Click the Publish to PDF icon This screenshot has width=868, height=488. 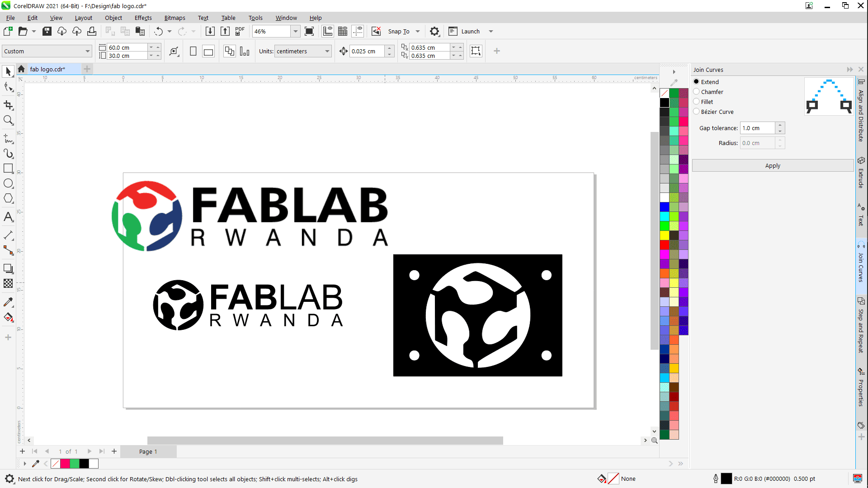coord(240,31)
